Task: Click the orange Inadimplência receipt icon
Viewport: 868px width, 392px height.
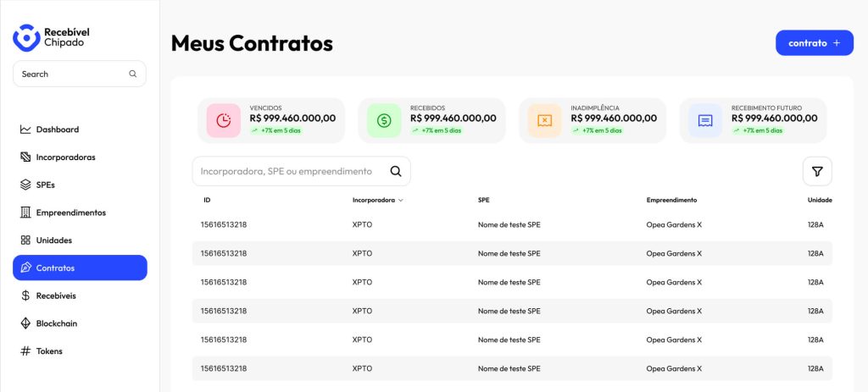Action: pos(545,120)
